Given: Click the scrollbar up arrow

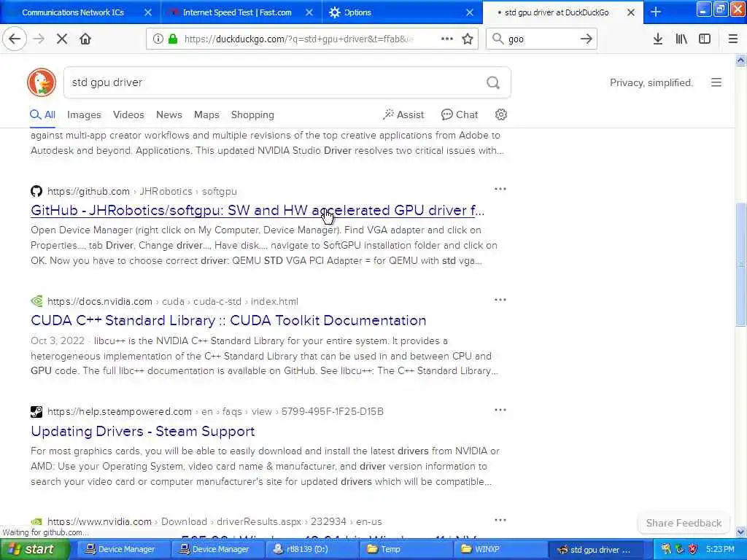Looking at the screenshot, I should [x=740, y=60].
